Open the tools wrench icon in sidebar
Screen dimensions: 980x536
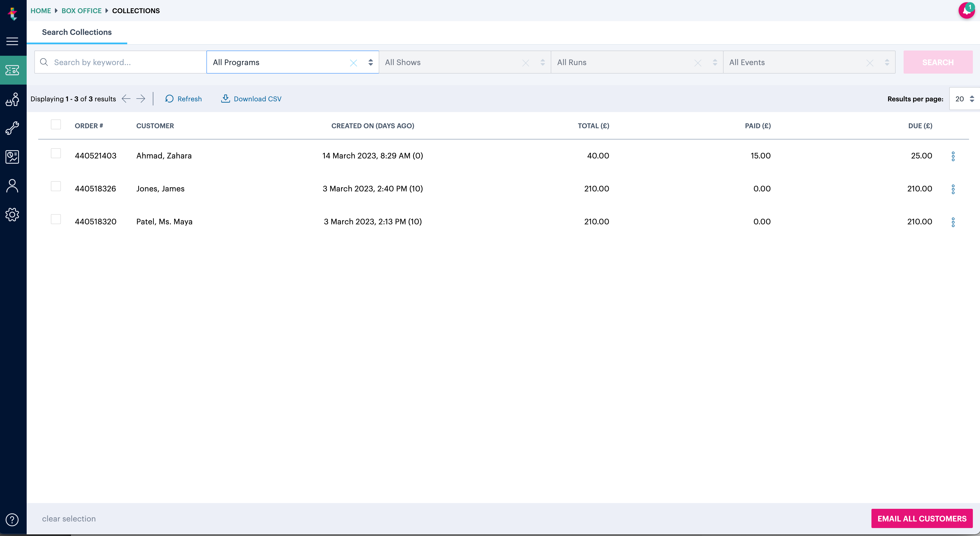click(13, 128)
